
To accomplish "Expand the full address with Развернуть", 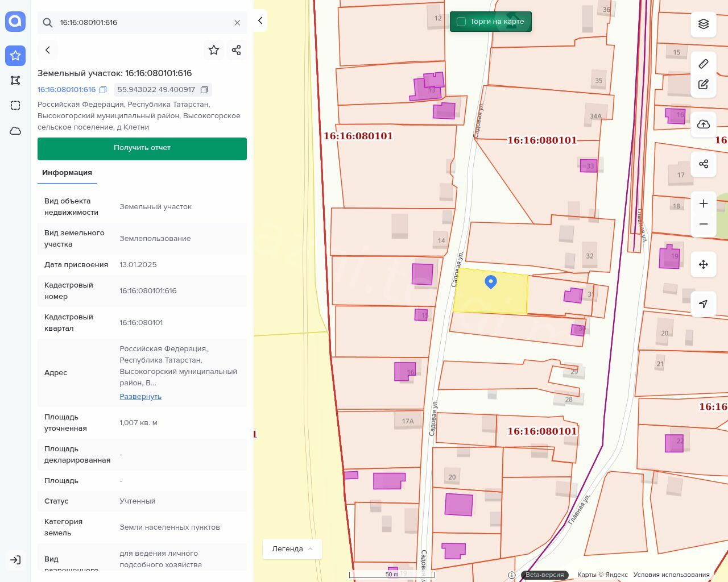I will [140, 397].
